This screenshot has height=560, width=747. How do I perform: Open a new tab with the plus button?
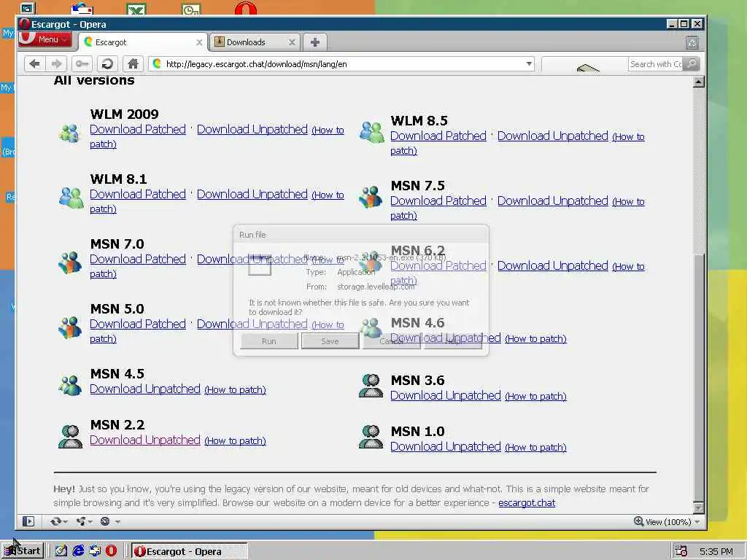pos(315,42)
